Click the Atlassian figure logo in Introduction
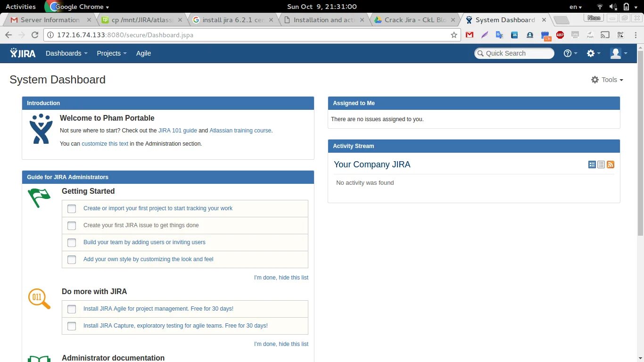The height and width of the screenshot is (362, 644). tap(41, 129)
